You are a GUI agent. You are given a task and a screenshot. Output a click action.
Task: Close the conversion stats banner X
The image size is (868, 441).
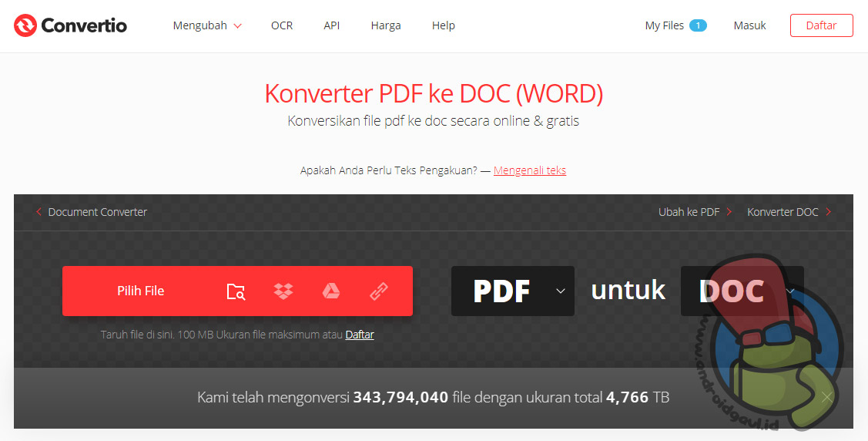point(827,397)
